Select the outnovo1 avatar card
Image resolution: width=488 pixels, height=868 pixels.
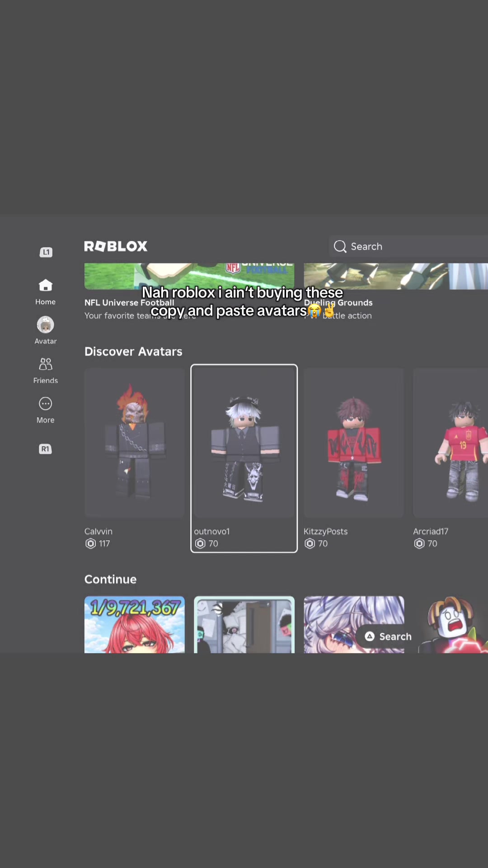244,458
